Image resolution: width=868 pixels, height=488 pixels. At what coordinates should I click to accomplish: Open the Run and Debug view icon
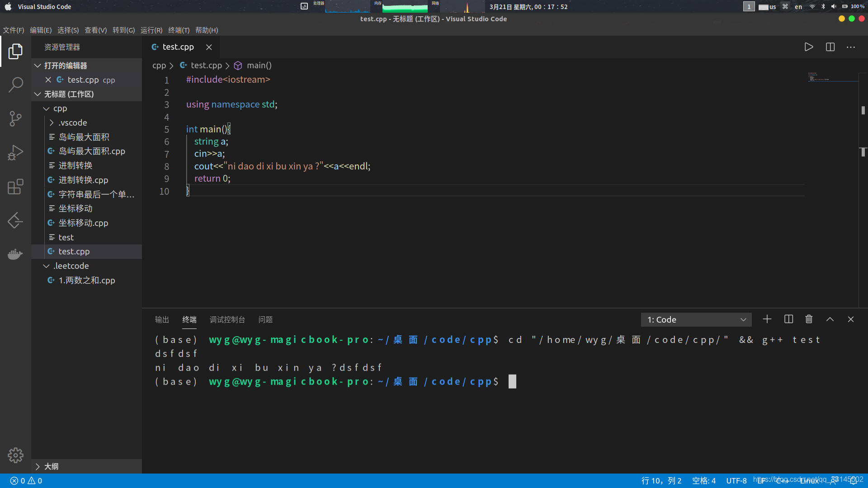(15, 153)
